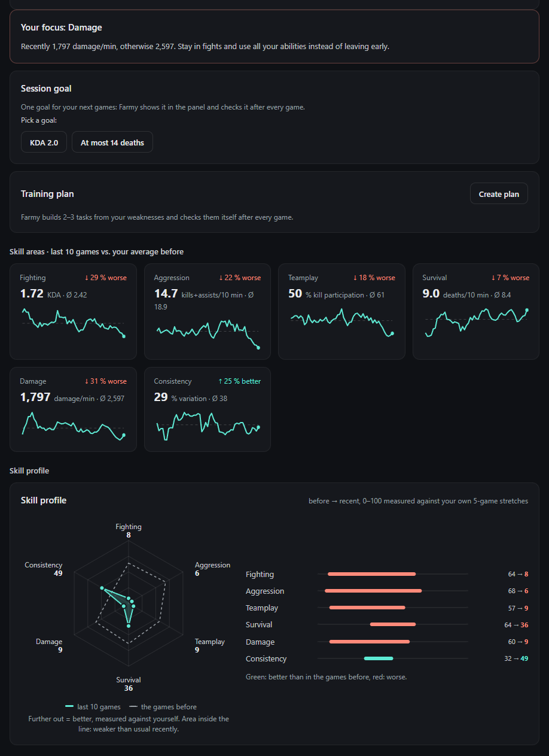549x756 pixels.
Task: Click the '60 → 9' Damage score
Action: point(518,642)
